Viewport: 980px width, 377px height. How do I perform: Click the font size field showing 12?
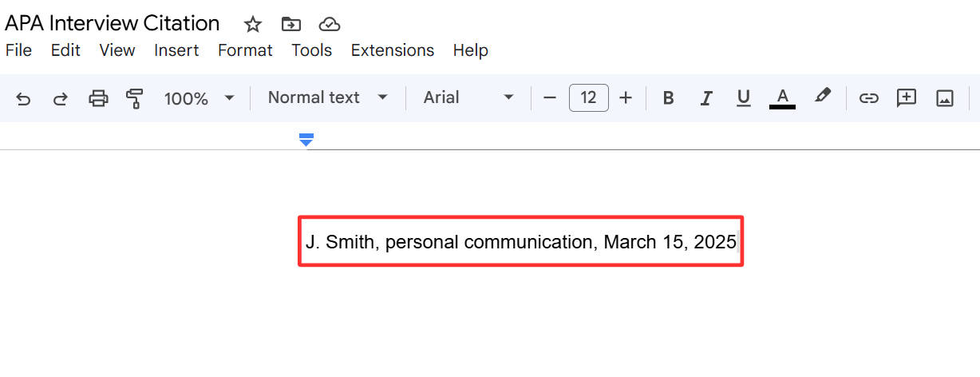[x=589, y=97]
